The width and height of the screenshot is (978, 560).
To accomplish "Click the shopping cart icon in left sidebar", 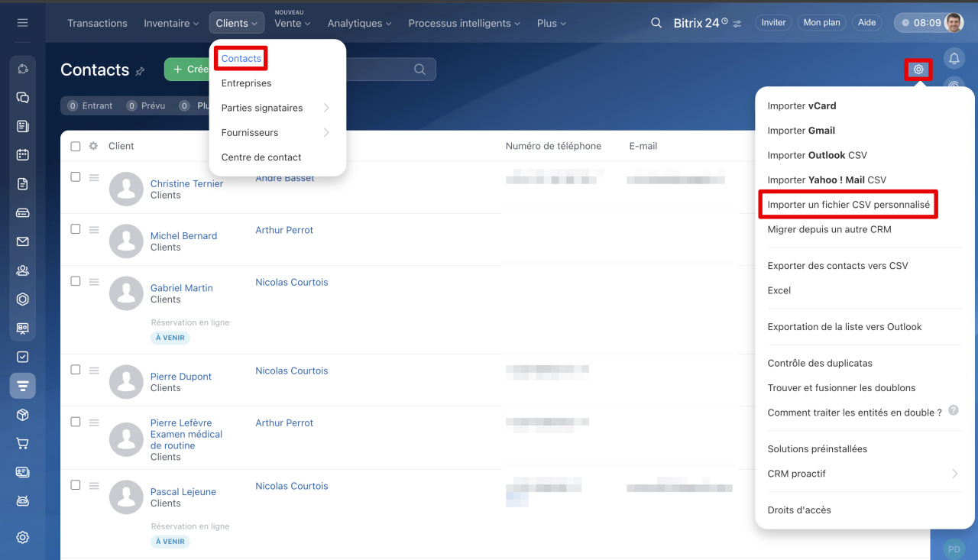I will tap(22, 443).
